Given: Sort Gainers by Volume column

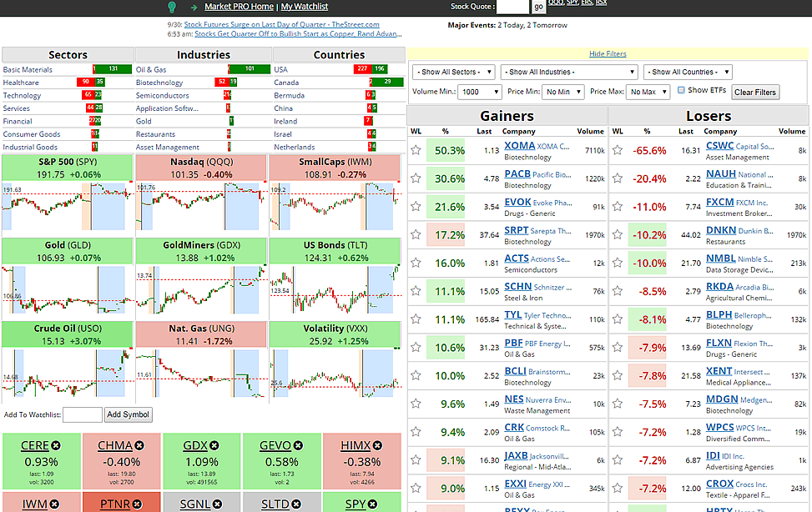Looking at the screenshot, I should click(590, 132).
